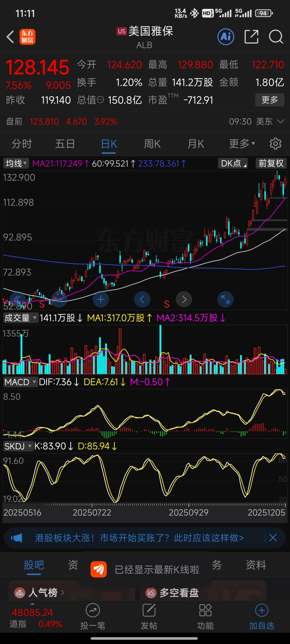Tap the megaphone announcement icon
Screen dimensions: 290x644
click(x=17, y=538)
